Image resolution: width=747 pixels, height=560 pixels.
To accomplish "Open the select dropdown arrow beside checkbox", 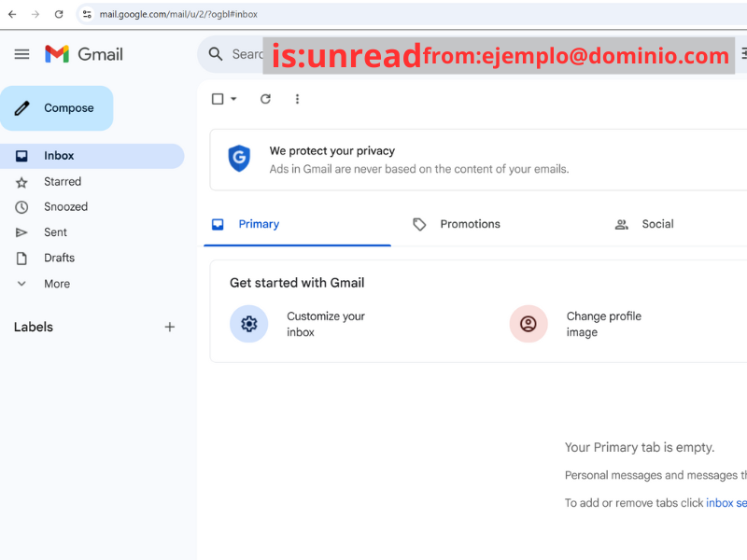I will [233, 99].
